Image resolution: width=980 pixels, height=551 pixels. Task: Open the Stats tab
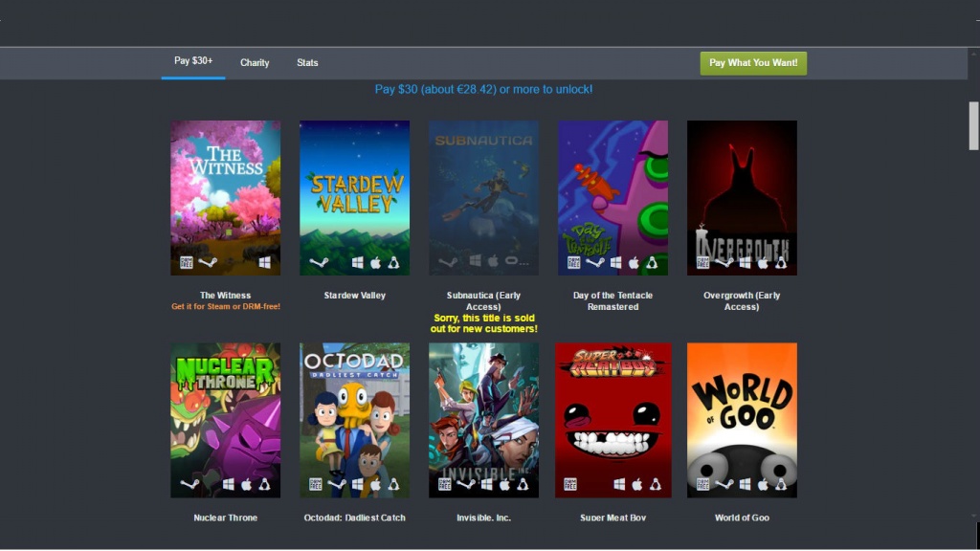tap(307, 63)
